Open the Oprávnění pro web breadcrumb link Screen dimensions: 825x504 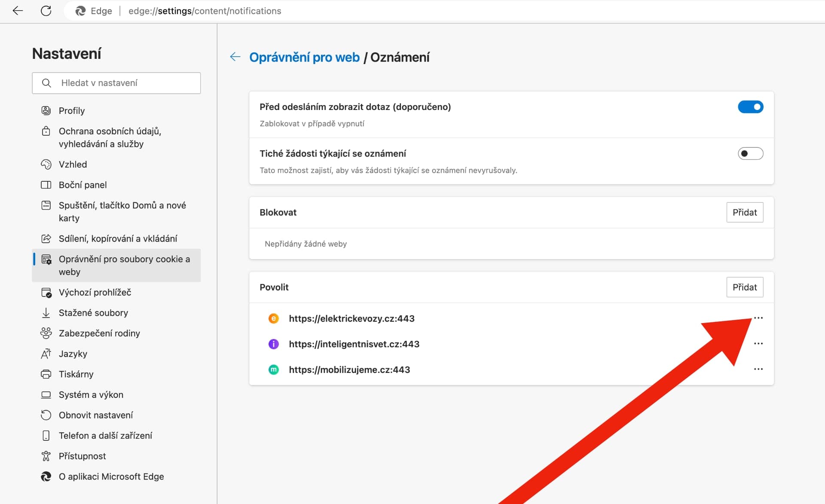[x=305, y=57]
